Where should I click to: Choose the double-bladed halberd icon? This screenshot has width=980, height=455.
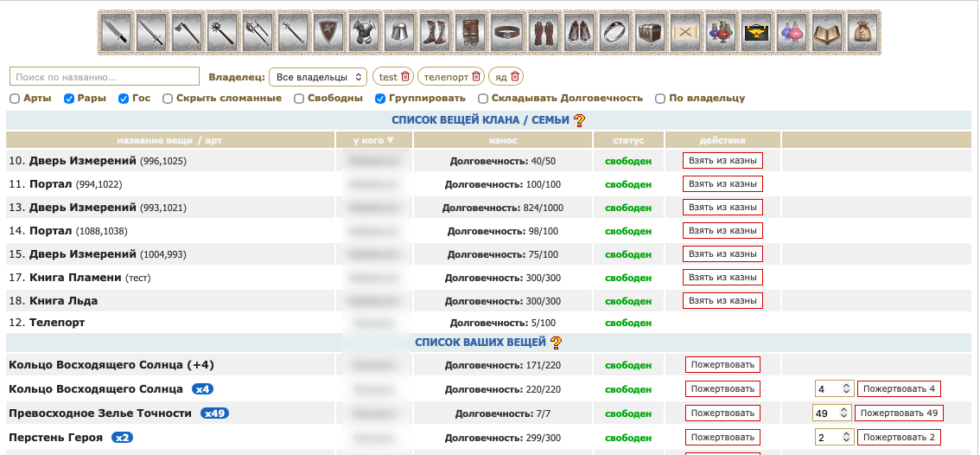pos(258,33)
